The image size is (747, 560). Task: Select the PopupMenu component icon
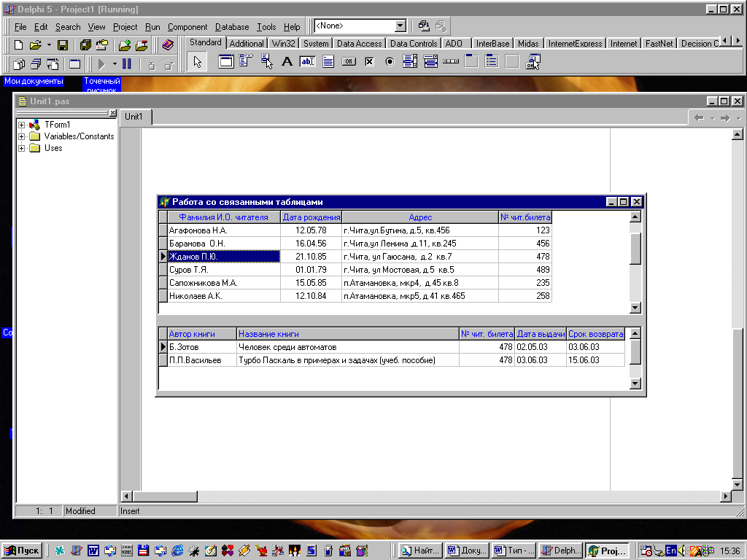[x=267, y=61]
